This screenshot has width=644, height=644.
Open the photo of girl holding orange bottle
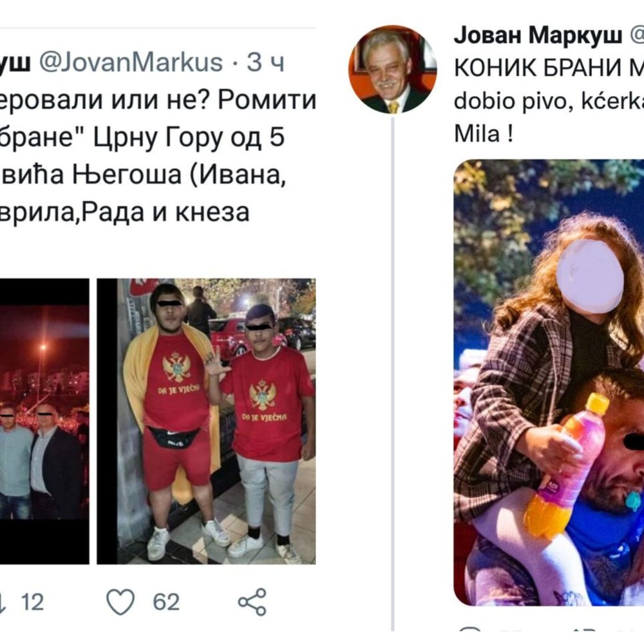[x=549, y=382]
